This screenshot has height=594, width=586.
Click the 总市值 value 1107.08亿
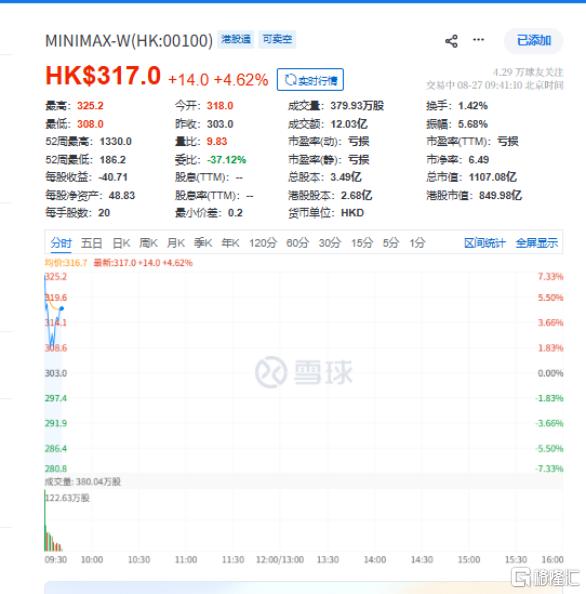coord(492,177)
